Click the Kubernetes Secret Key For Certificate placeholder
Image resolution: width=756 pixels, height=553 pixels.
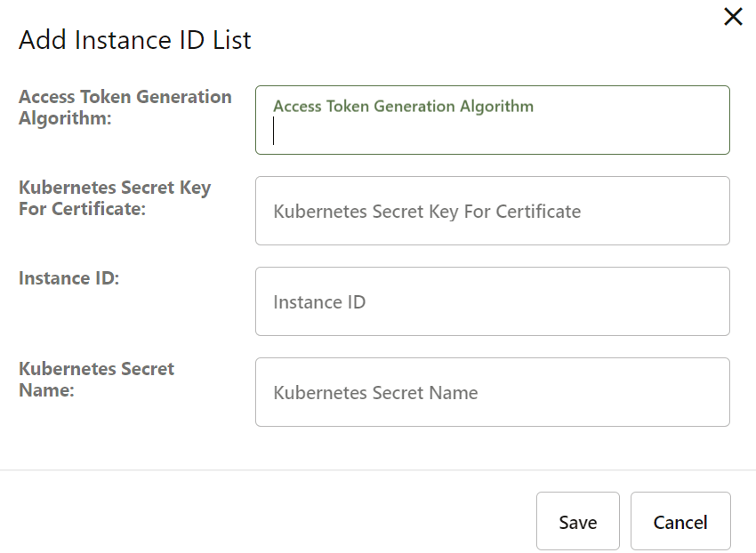(426, 211)
